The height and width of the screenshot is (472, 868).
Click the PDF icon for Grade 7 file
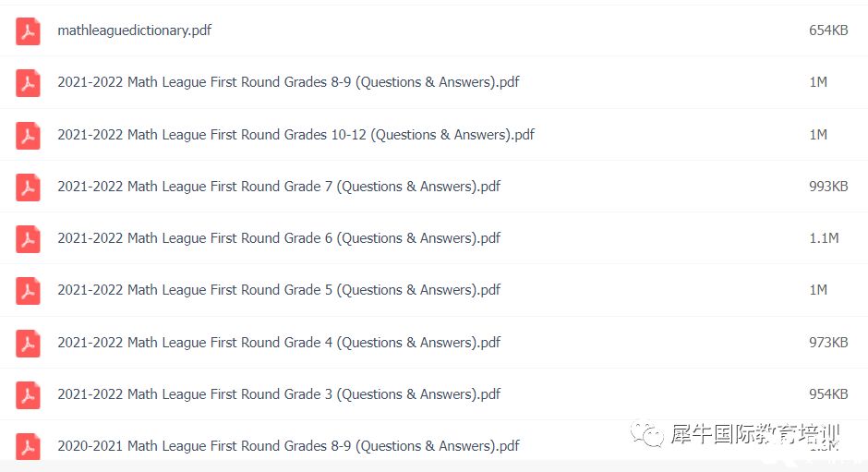coord(28,188)
